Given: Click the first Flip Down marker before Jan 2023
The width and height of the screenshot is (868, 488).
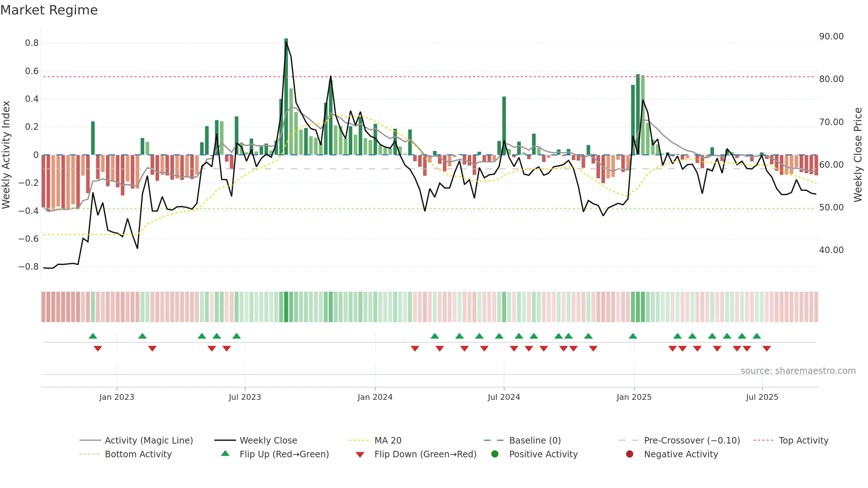Looking at the screenshot, I should coord(98,348).
